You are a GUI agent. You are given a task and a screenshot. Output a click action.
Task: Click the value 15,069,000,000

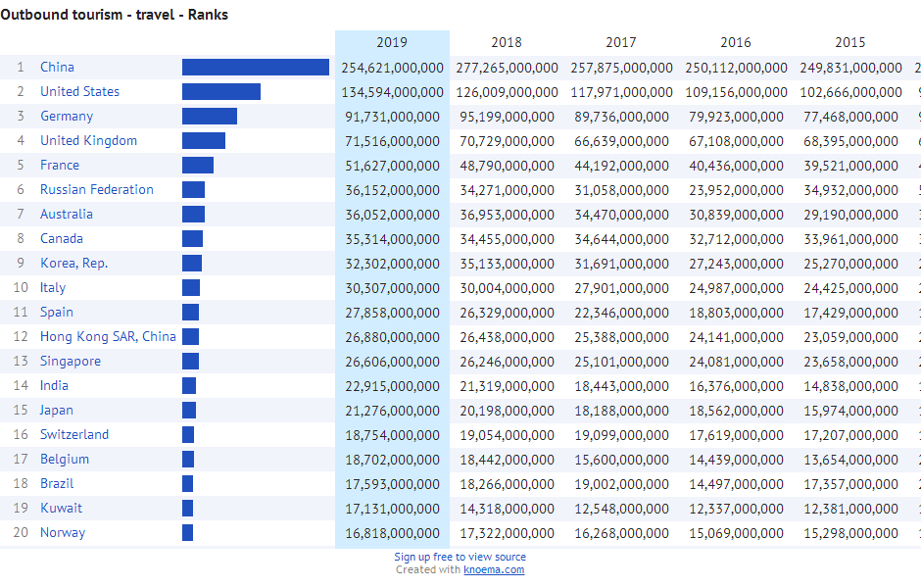click(x=736, y=533)
